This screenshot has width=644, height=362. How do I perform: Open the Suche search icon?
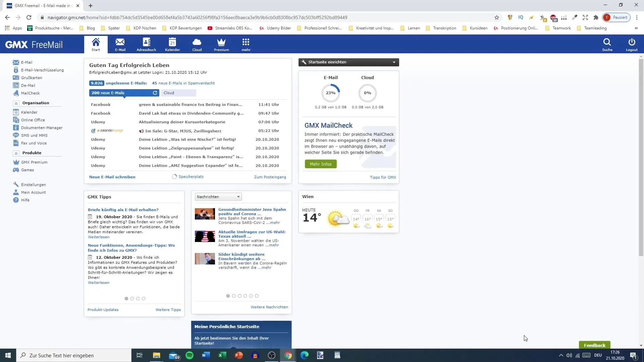607,44
